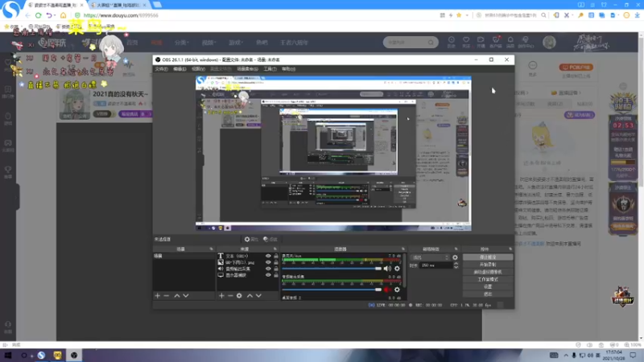Go back in the Sogou browser

coord(27,15)
